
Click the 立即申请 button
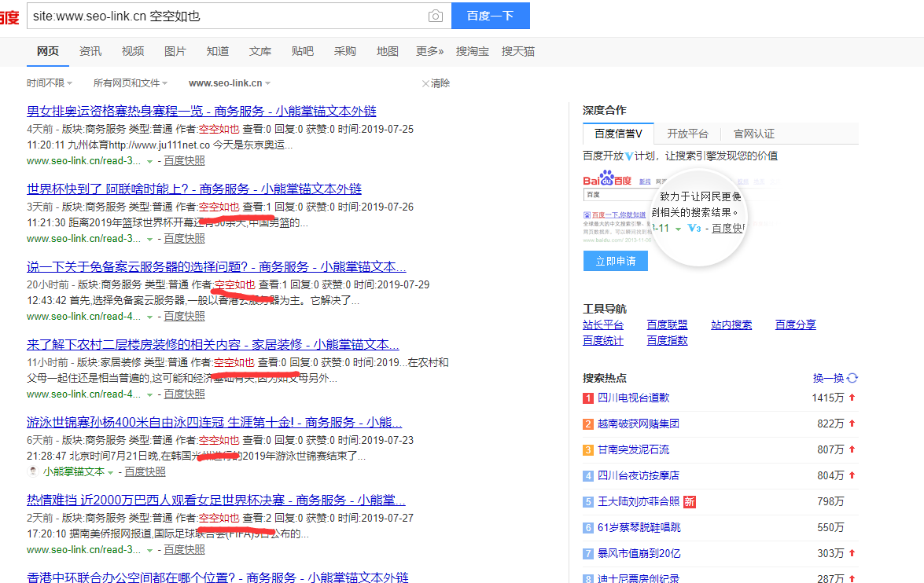point(615,261)
